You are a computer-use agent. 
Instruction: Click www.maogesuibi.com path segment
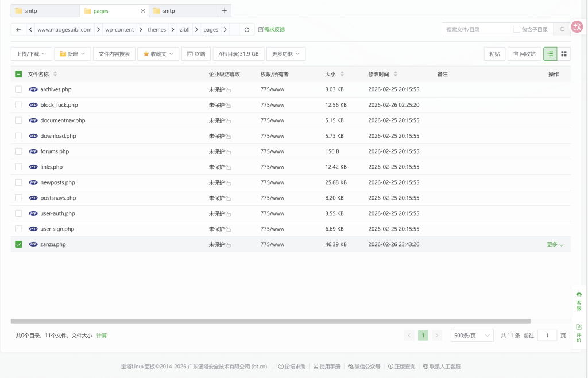coord(64,30)
